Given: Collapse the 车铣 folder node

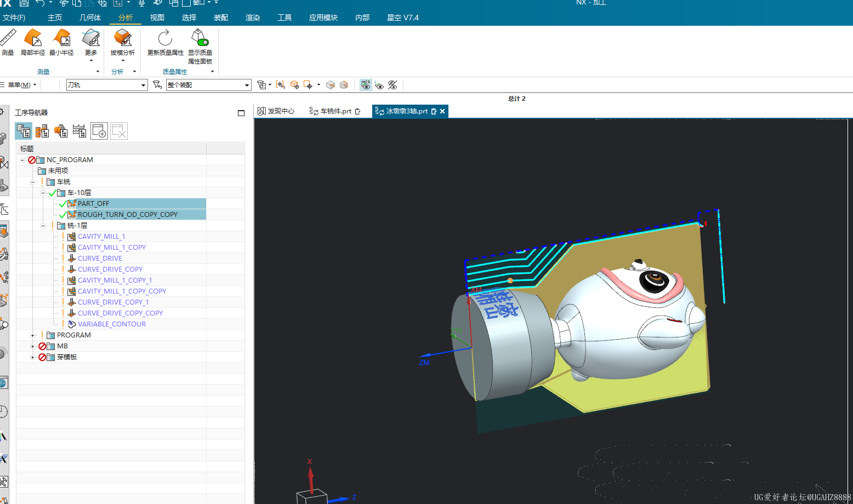Looking at the screenshot, I should tap(33, 182).
